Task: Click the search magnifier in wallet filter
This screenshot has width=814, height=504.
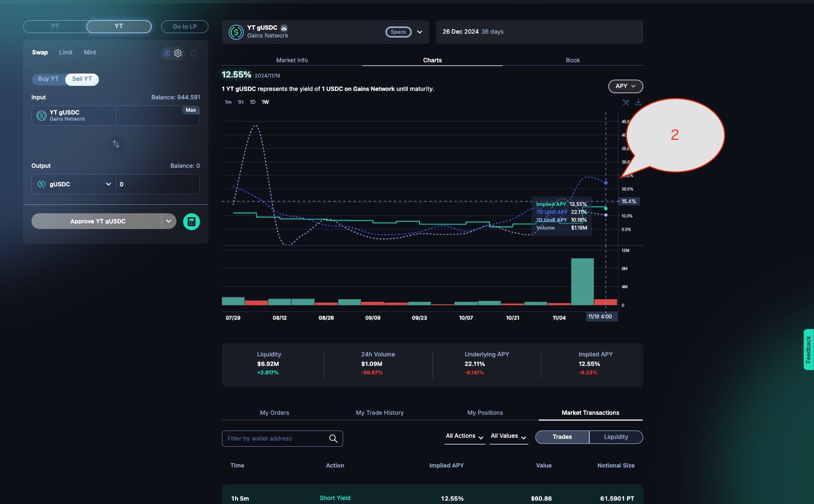Action: coord(333,438)
